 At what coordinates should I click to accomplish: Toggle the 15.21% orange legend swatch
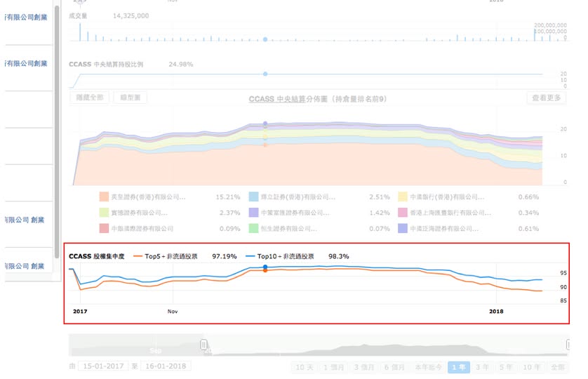point(104,197)
